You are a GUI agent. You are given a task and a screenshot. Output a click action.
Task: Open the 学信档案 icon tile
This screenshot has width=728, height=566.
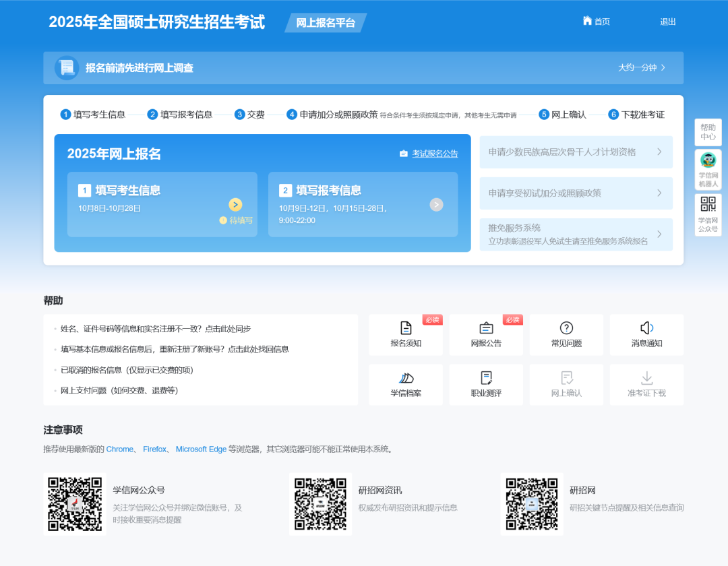coord(406,378)
